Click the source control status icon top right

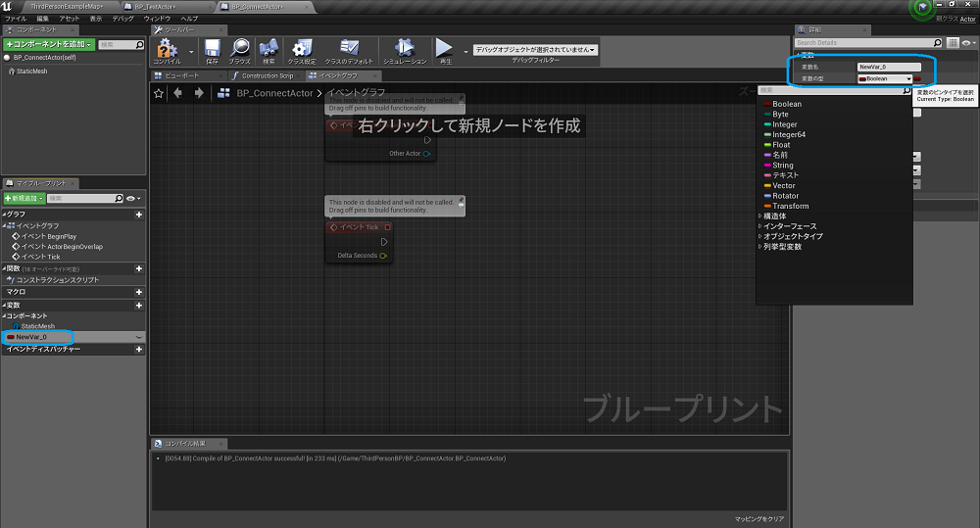click(922, 8)
